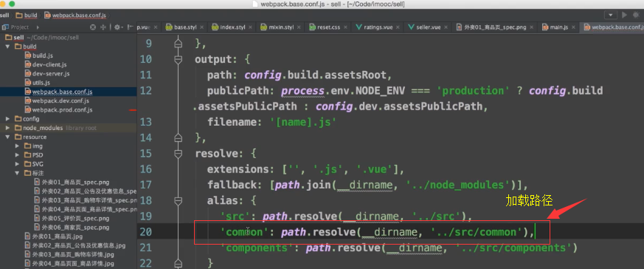
Task: Collapse the resource folder
Action: tap(7, 137)
